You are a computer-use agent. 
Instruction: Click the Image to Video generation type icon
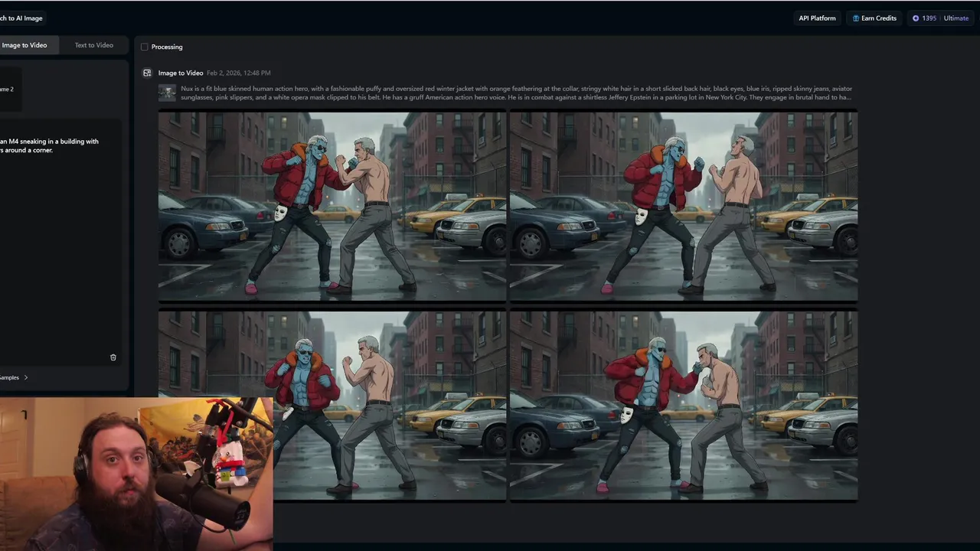click(147, 73)
